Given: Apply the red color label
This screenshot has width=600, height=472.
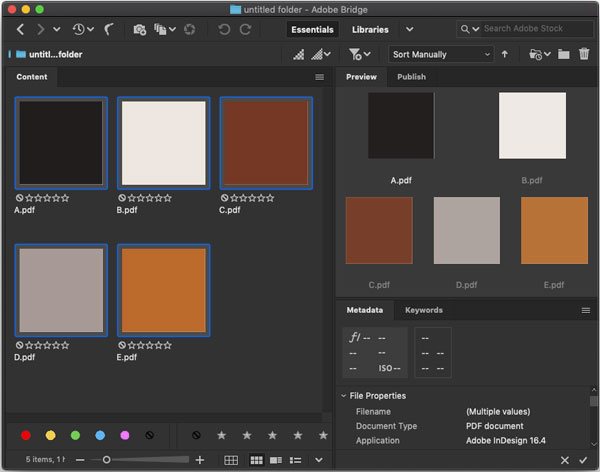Looking at the screenshot, I should tap(26, 436).
